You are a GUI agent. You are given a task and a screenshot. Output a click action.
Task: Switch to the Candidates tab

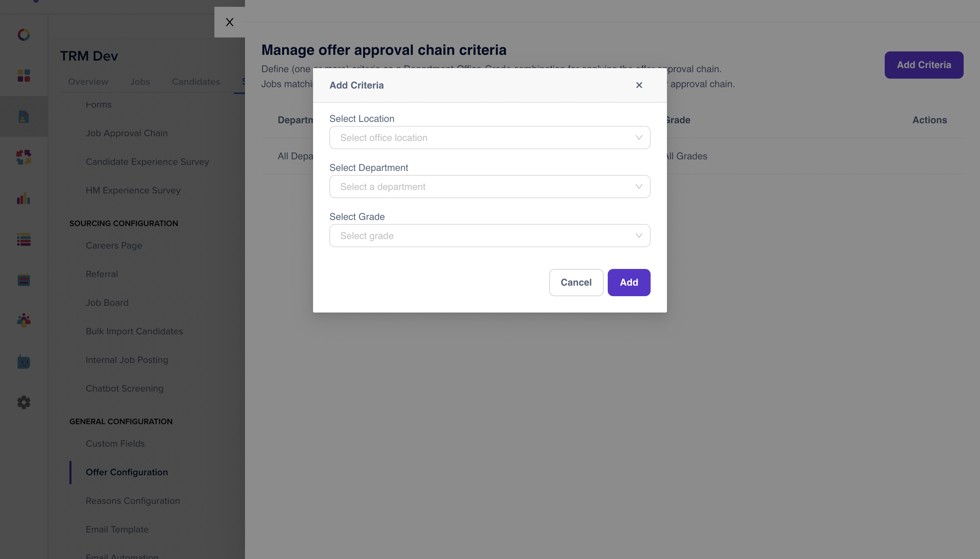point(196,82)
